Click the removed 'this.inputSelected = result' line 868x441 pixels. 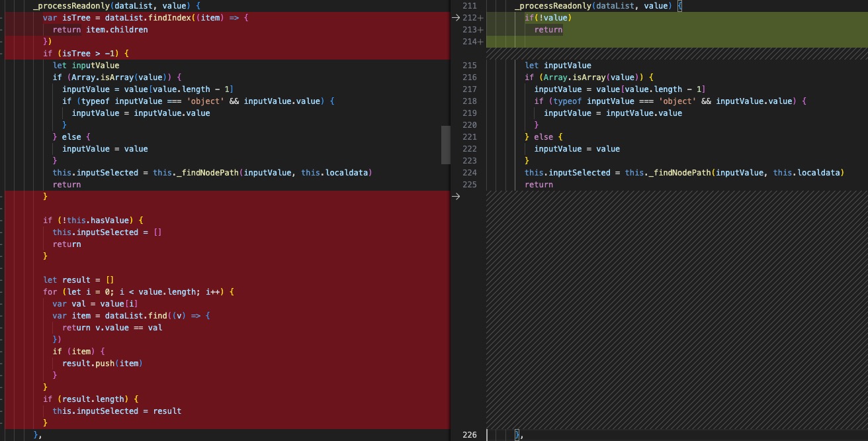tap(117, 411)
